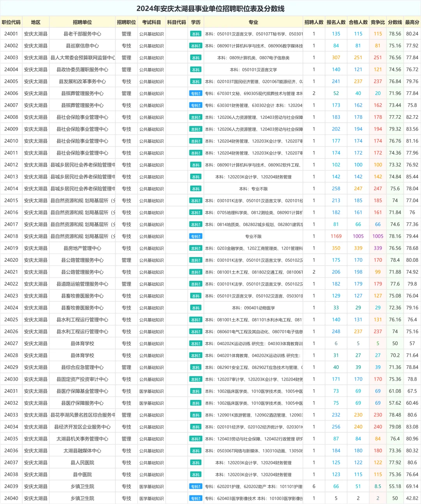The image size is (421, 504).
Task: Select unit cell "县老干部服务中心"
Action: (x=82, y=34)
